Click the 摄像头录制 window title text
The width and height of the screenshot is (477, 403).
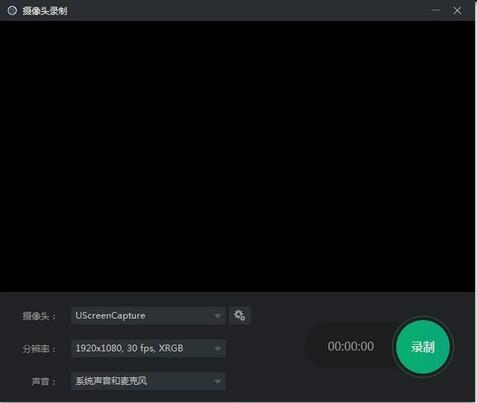tap(45, 11)
